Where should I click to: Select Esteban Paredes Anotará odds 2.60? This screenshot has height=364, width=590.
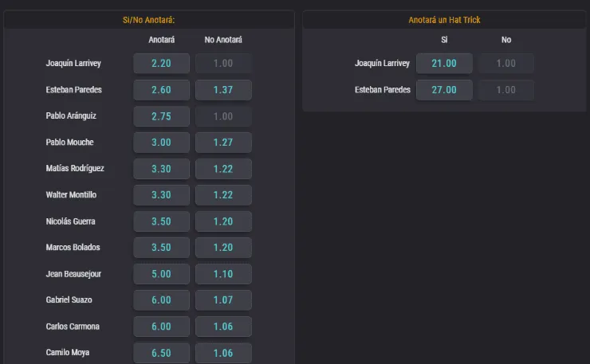162,90
